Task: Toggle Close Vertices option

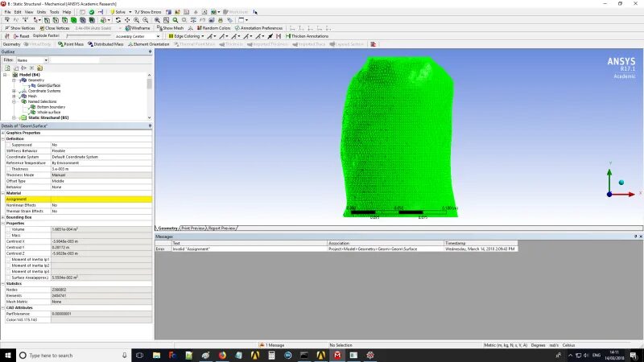Action: click(55, 28)
